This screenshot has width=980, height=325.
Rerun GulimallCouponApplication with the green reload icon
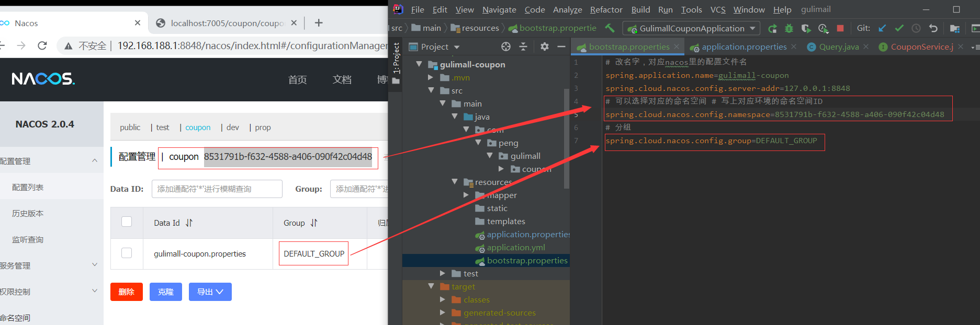click(x=772, y=28)
